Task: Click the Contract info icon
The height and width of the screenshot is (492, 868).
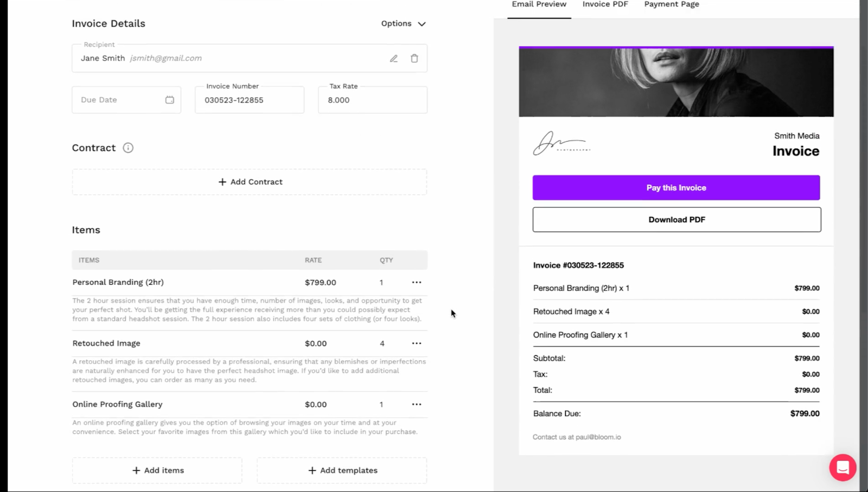Action: [x=128, y=148]
